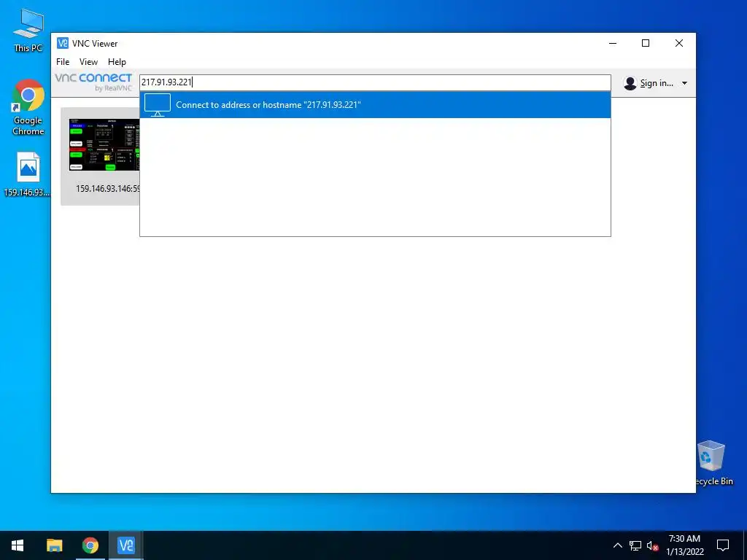Click the Sign in... button
747x560 pixels.
tap(656, 83)
